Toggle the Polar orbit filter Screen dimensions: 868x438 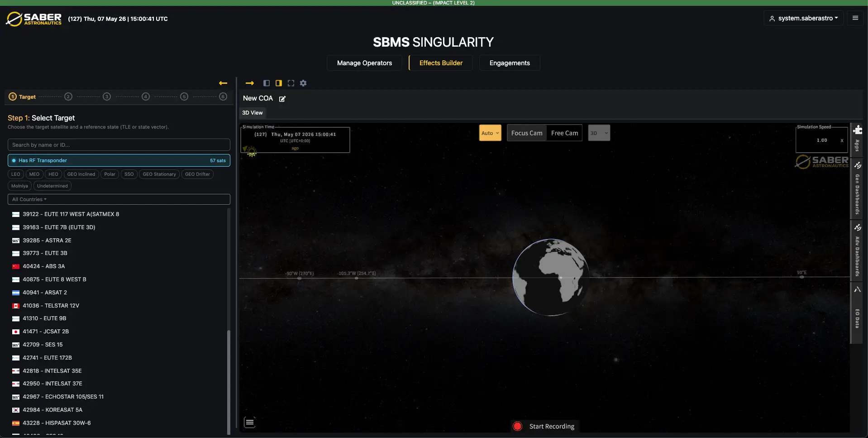pos(110,174)
